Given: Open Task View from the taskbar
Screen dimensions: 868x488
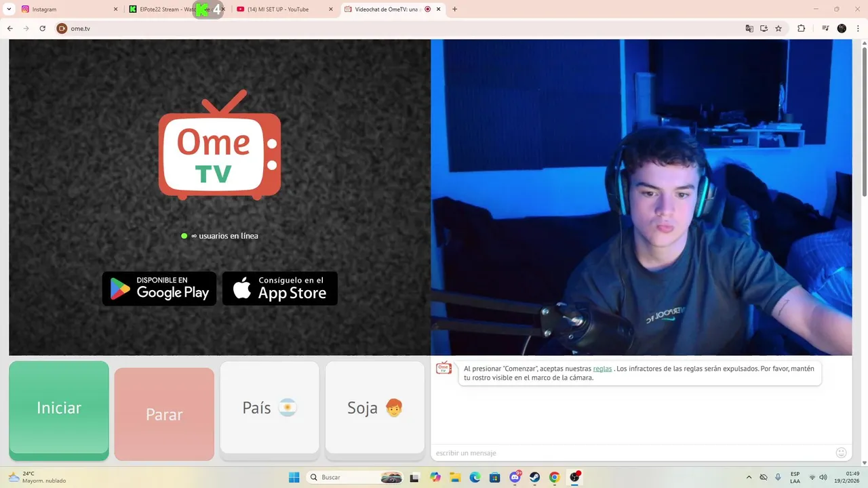Looking at the screenshot, I should (414, 477).
